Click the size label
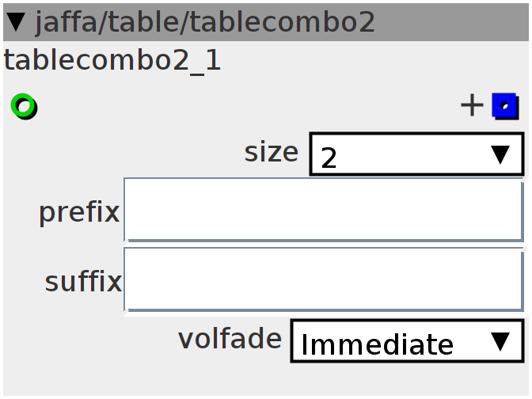 [x=271, y=152]
